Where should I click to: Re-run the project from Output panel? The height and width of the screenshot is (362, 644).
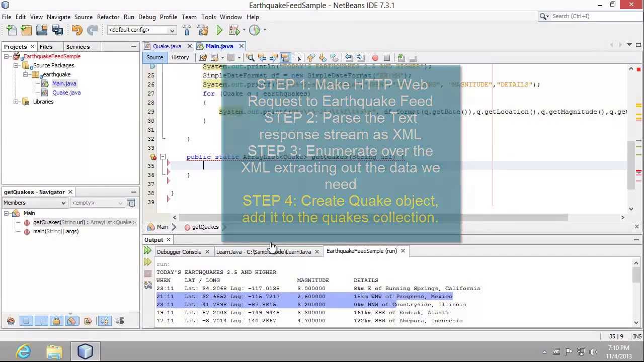tap(147, 251)
